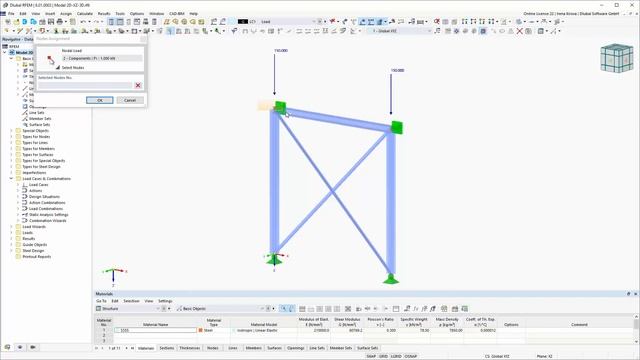Viewport: 640px width, 360px height.
Task: Click the material name cell in row 1
Action: click(x=155, y=330)
